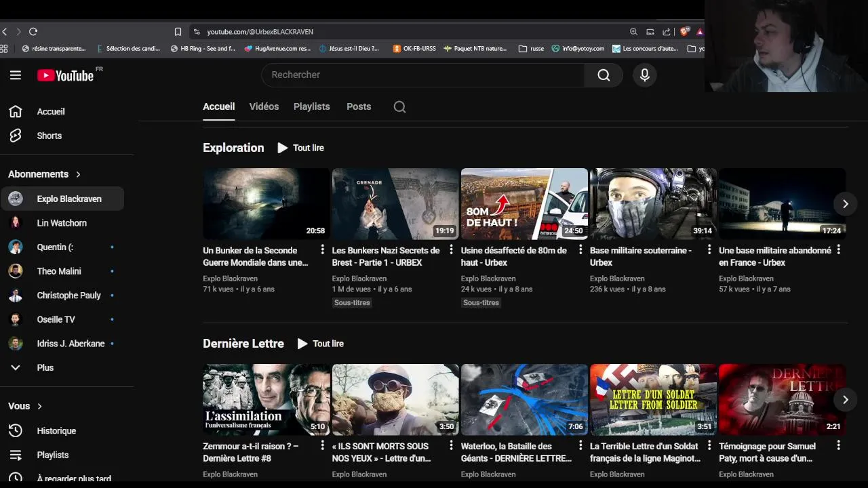Play the 80M DE HAUT thumbnail
The width and height of the screenshot is (868, 488).
(x=524, y=203)
